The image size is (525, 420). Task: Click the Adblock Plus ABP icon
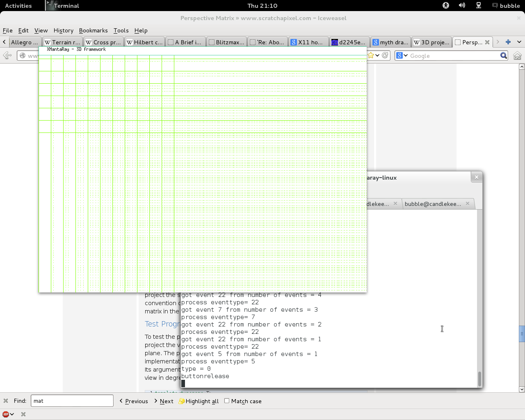[x=6, y=414]
